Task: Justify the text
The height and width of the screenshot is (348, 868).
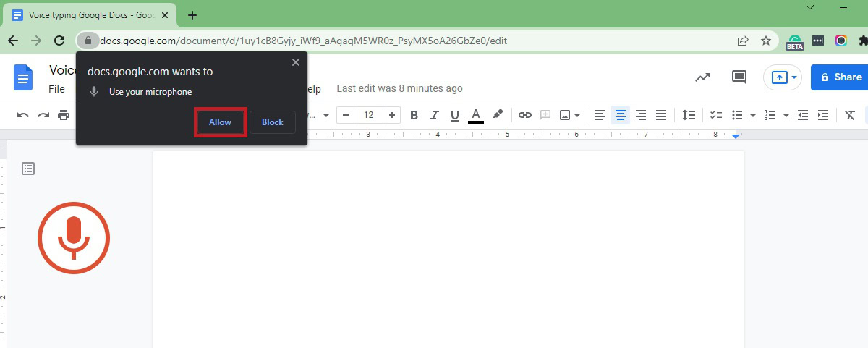Action: [661, 115]
